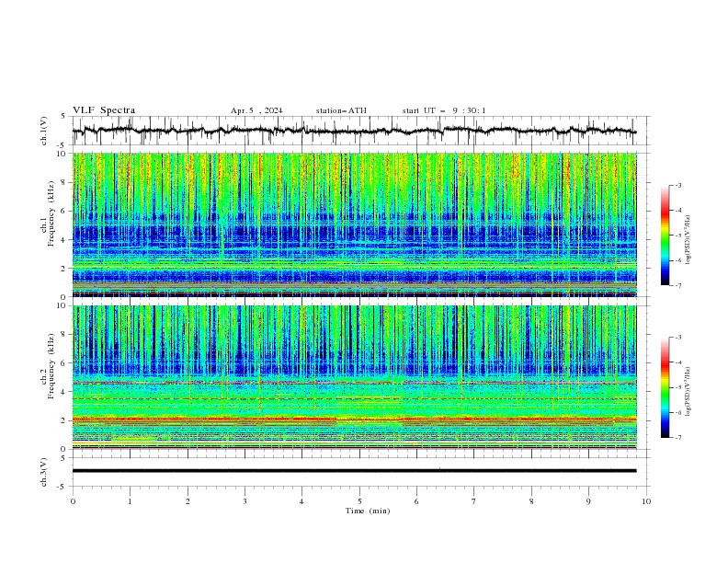Image resolution: width=728 pixels, height=563 pixels.
Task: Click the "start UT = 9 :30: 1" text
Action: pyautogui.click(x=444, y=110)
